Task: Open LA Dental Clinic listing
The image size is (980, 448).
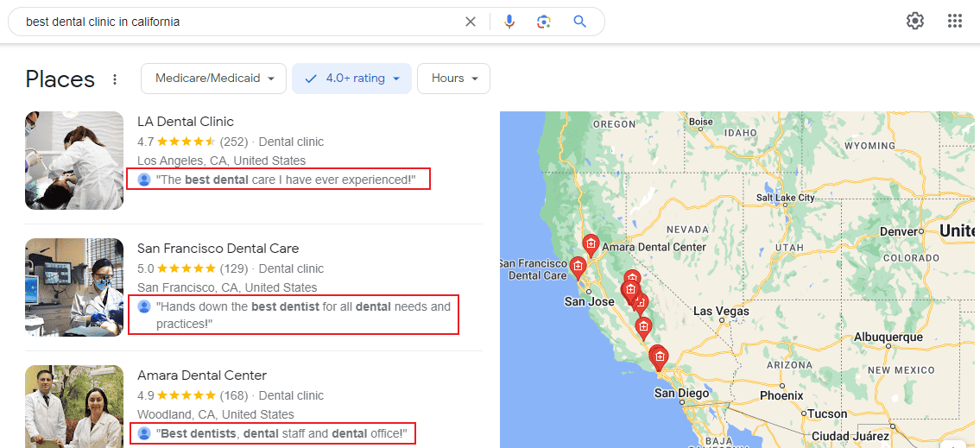Action: 186,122
